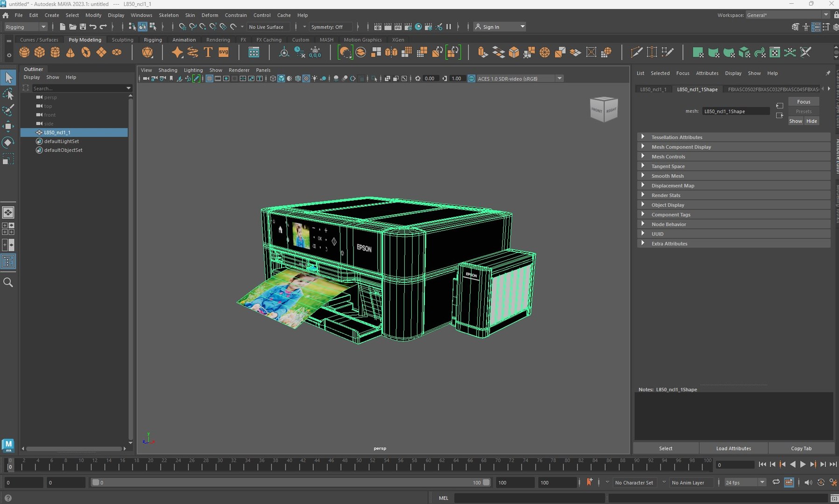Choose the Paint Selection tool

(x=8, y=110)
